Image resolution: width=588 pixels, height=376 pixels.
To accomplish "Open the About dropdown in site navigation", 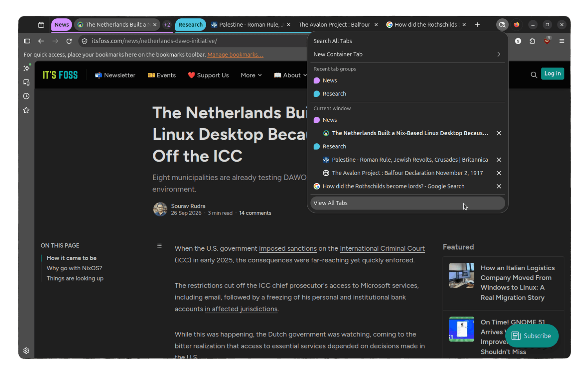I will [290, 75].
